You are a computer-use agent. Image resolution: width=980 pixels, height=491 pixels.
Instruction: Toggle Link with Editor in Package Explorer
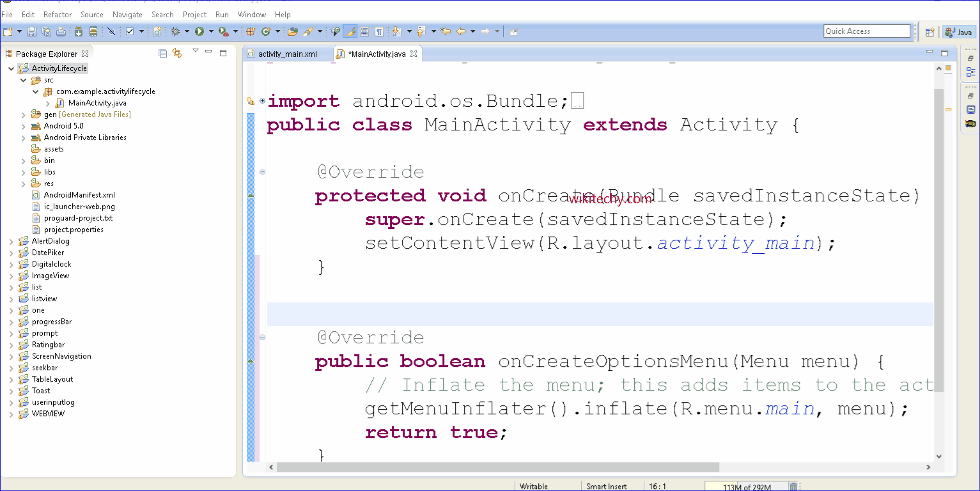pos(178,54)
